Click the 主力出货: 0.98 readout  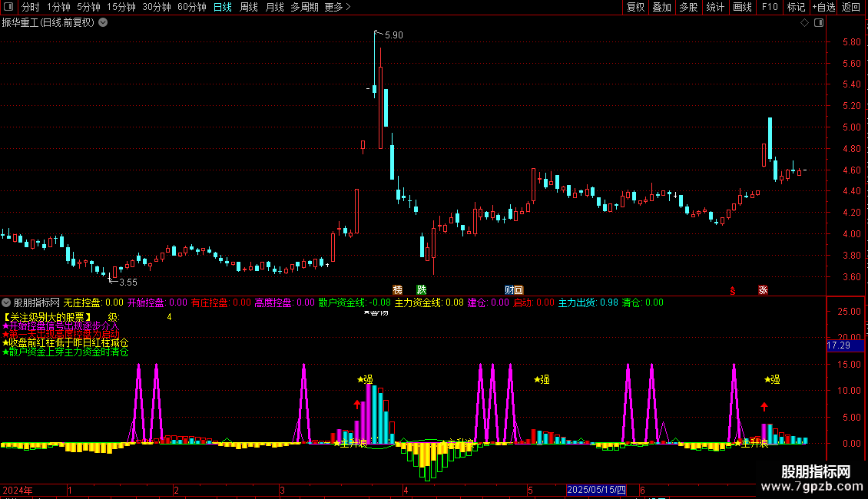(588, 302)
